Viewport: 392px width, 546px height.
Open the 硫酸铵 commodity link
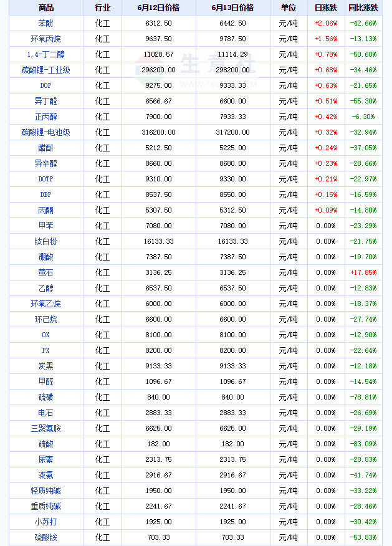click(x=45, y=538)
